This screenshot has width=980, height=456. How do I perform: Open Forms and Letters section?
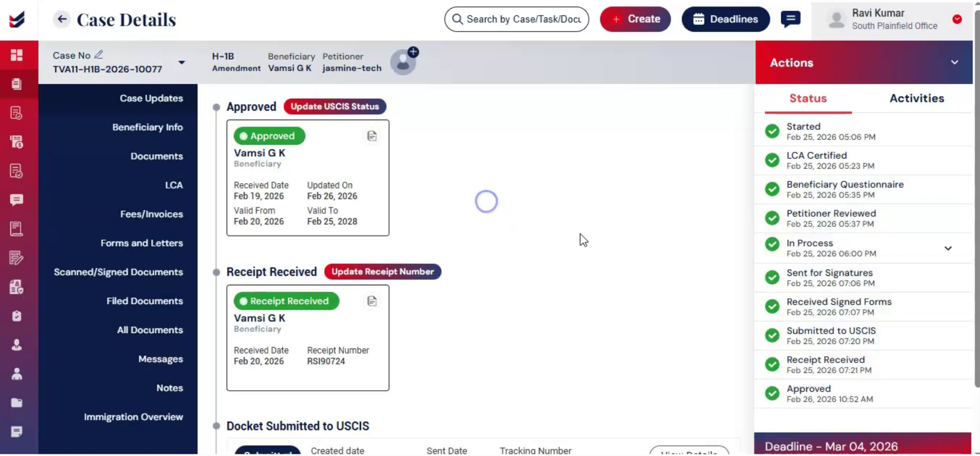(142, 243)
